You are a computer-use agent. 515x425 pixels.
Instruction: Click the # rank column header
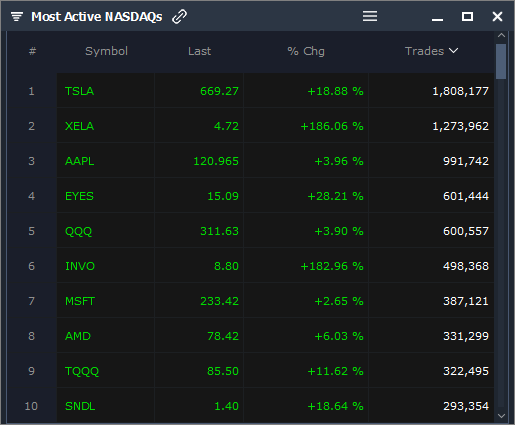(32, 51)
